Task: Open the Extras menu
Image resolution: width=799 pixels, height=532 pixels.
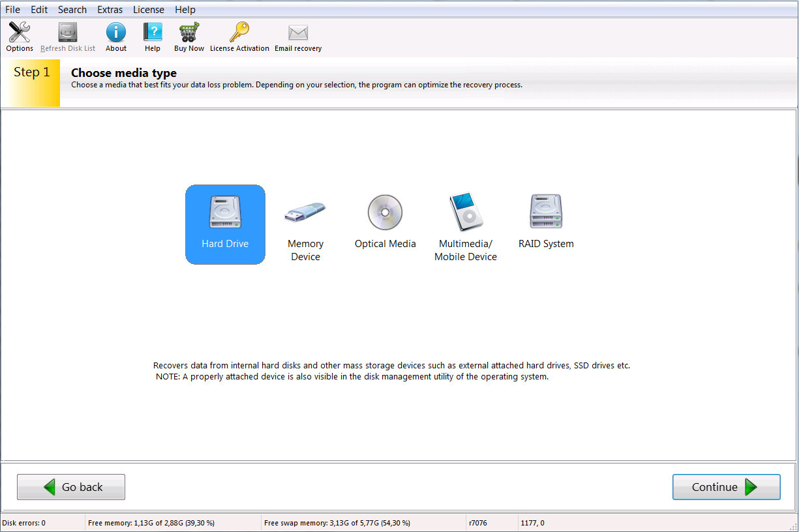Action: tap(110, 9)
